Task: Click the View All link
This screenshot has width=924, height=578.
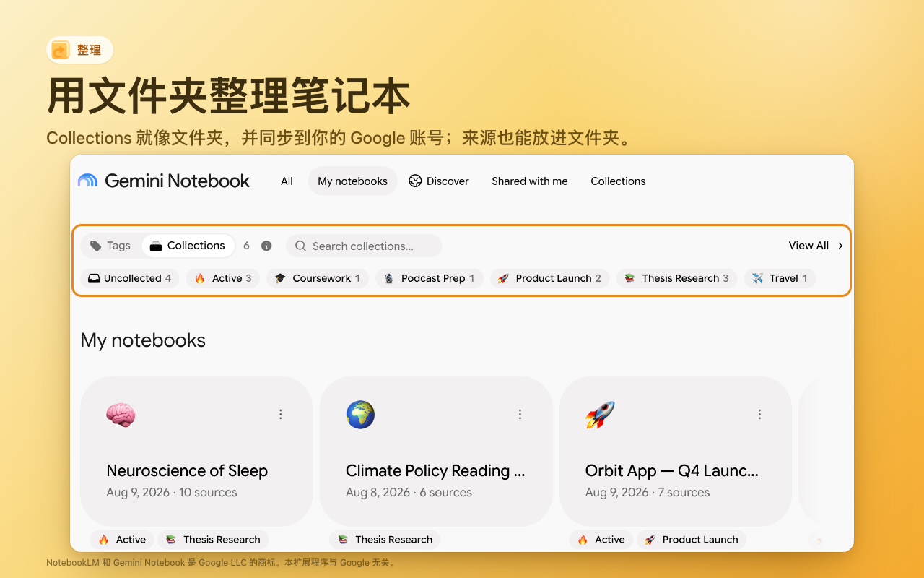Action: [x=808, y=246]
